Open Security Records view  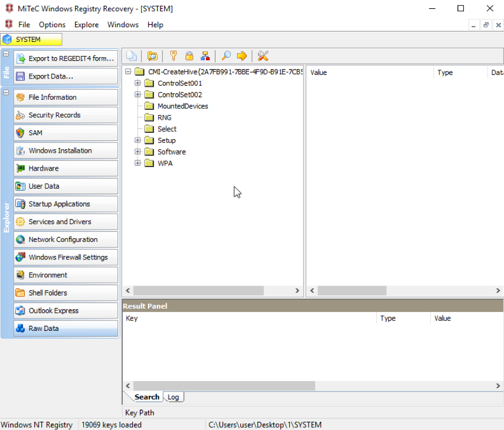pyautogui.click(x=66, y=115)
